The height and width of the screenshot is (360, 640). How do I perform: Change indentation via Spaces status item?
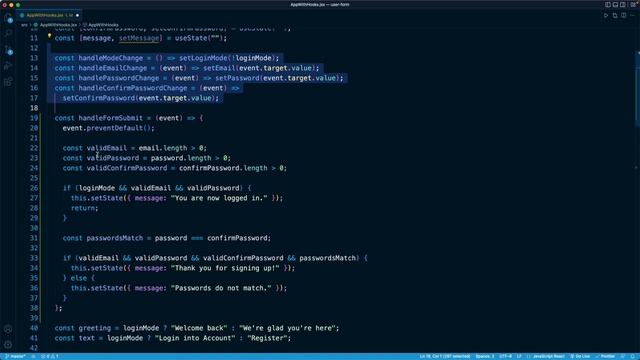coord(484,356)
